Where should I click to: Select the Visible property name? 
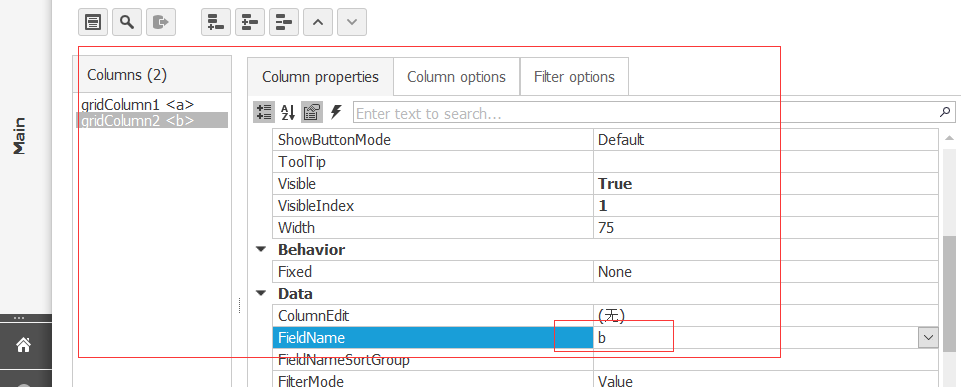click(x=433, y=184)
